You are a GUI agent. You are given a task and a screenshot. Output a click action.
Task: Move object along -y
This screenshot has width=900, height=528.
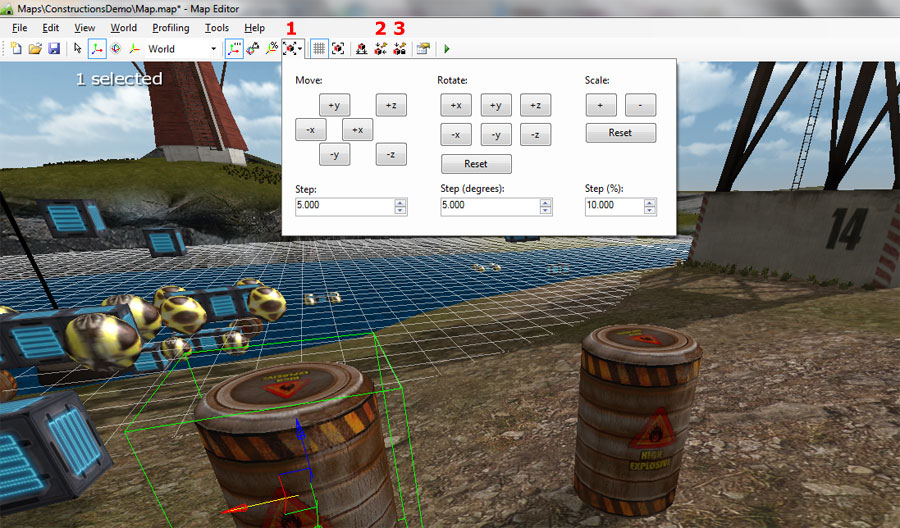(x=334, y=154)
